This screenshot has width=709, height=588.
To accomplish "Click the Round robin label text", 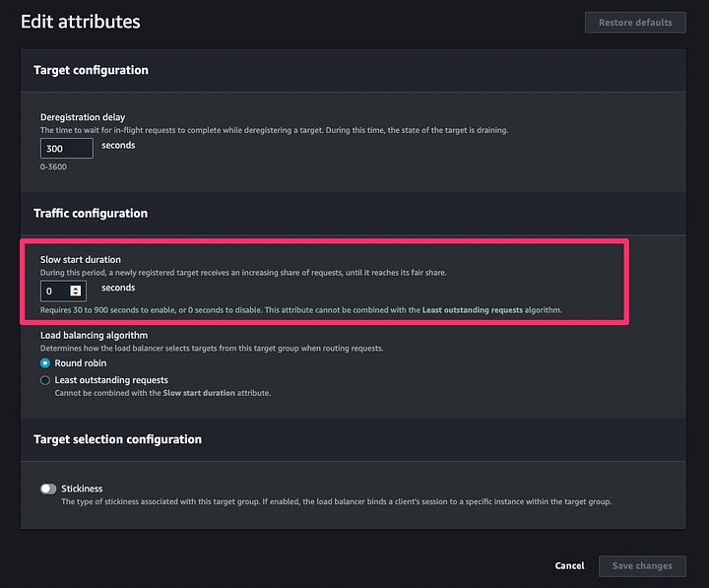I will [81, 363].
